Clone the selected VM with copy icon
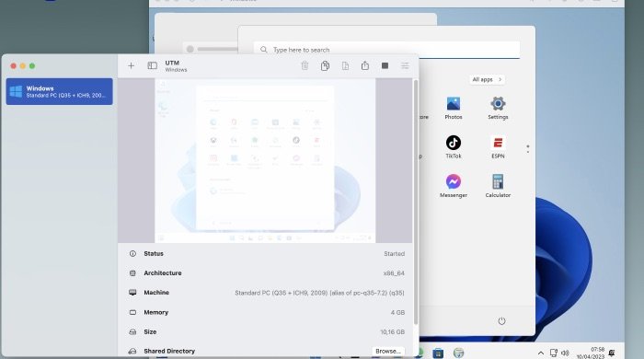 click(x=325, y=65)
